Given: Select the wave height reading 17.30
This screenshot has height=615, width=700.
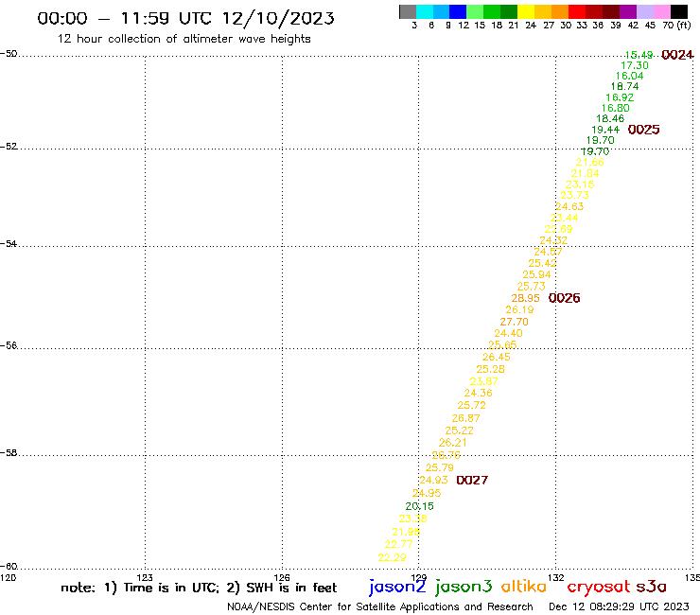Looking at the screenshot, I should (635, 65).
